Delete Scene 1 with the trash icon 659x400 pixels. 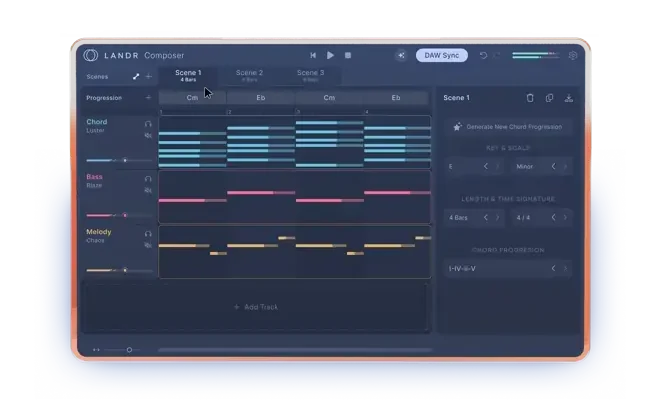click(530, 98)
